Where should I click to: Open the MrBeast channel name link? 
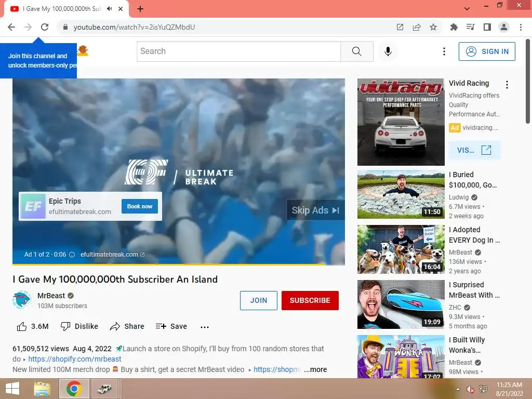[x=51, y=296]
